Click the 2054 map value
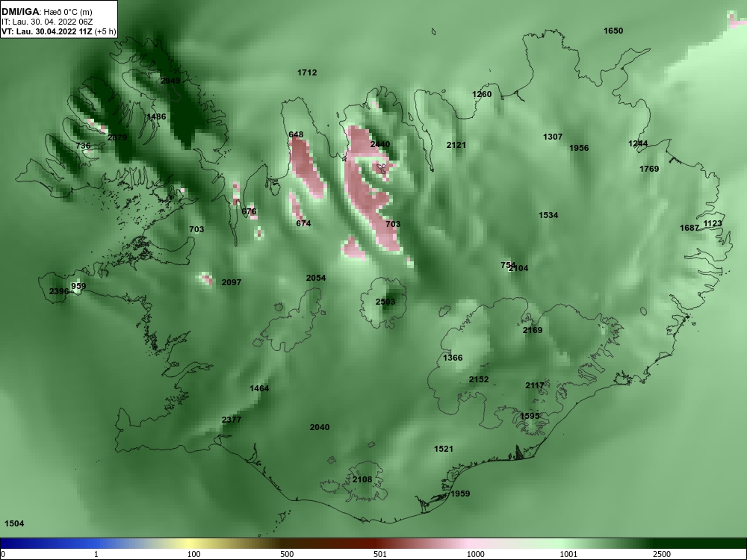This screenshot has width=747, height=560. [316, 278]
